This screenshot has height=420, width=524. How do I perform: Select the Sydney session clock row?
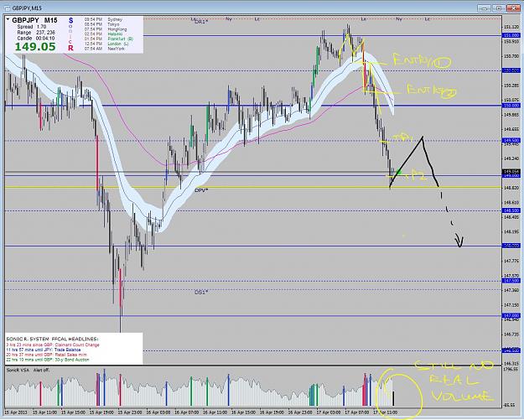(103, 19)
